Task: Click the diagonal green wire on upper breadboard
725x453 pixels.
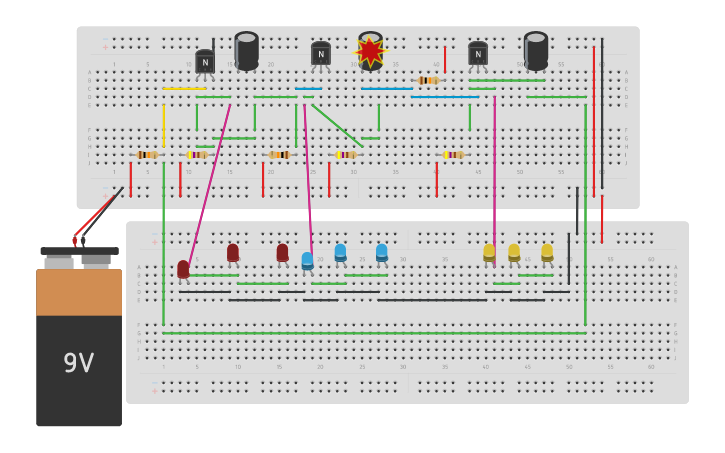Action: [x=337, y=125]
